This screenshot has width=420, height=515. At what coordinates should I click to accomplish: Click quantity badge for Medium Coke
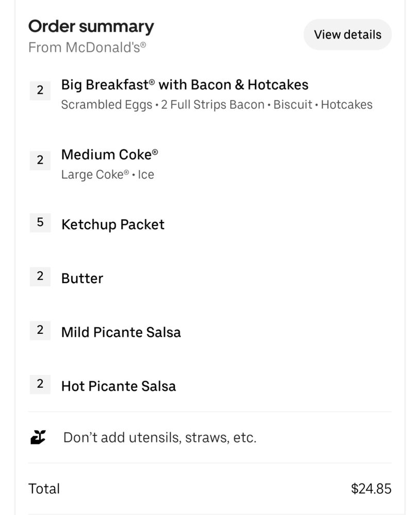[40, 160]
